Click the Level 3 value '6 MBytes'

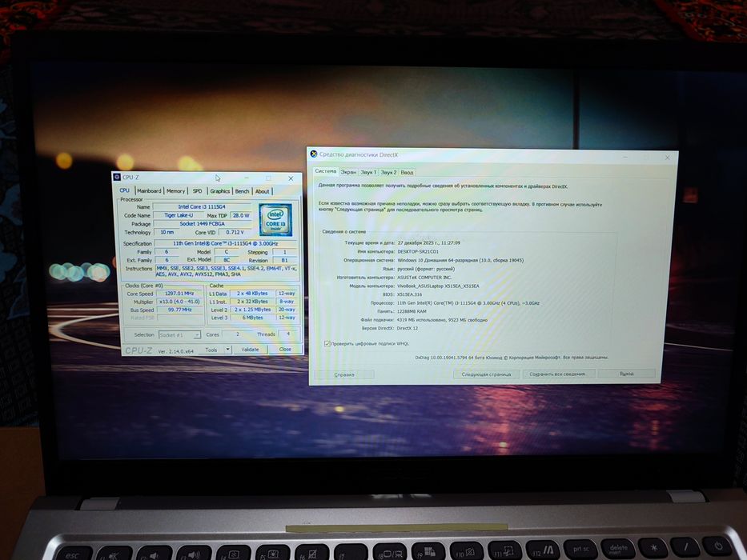pos(252,318)
